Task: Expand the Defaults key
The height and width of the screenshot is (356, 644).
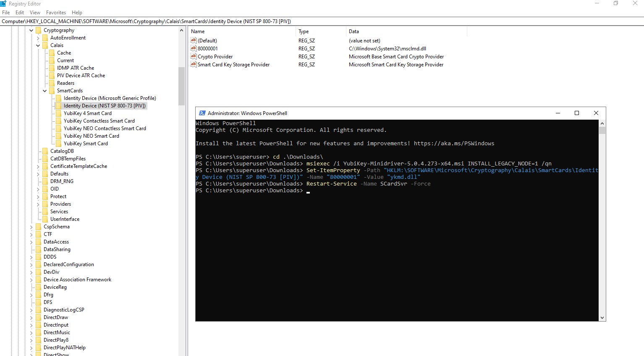Action: [38, 174]
